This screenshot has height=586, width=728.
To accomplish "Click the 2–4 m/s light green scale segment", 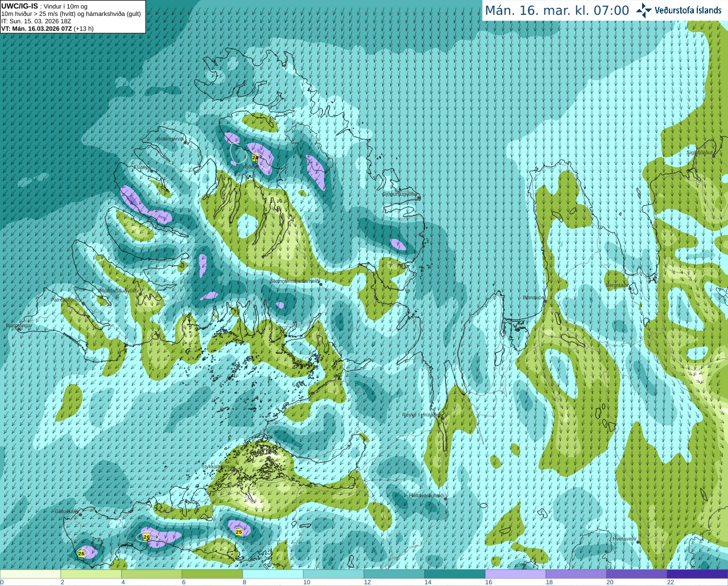I will pyautogui.click(x=91, y=574).
